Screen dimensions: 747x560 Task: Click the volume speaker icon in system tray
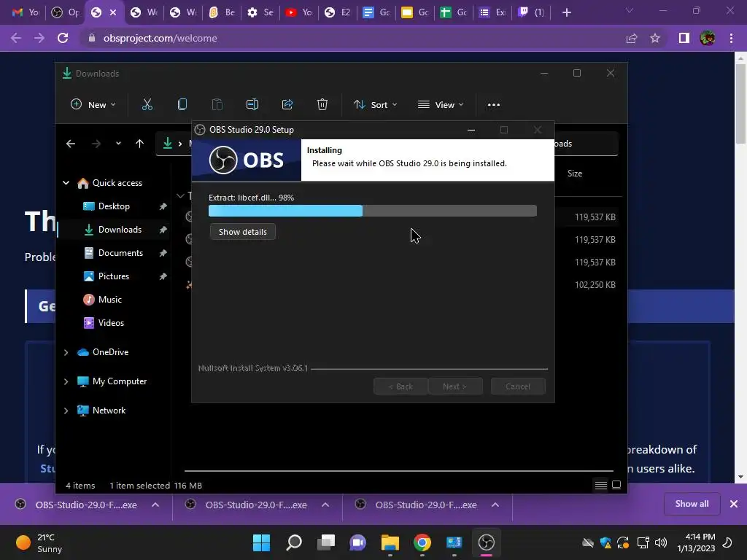click(661, 542)
